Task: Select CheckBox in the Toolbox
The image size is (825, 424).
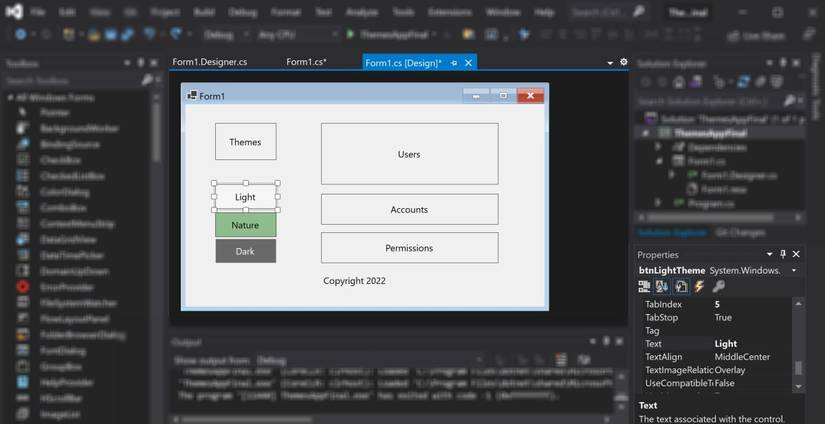Action: 60,160
